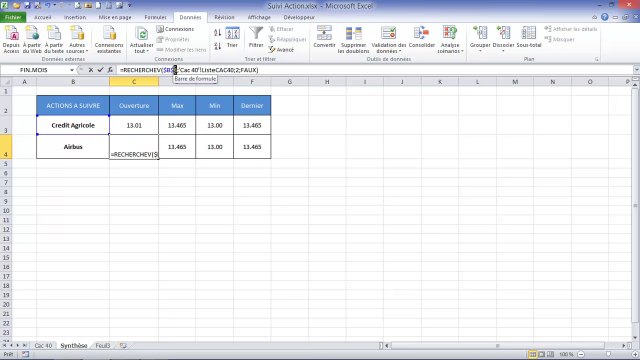640x360 pixels.
Task: Expand the formula bar
Action: (636, 70)
